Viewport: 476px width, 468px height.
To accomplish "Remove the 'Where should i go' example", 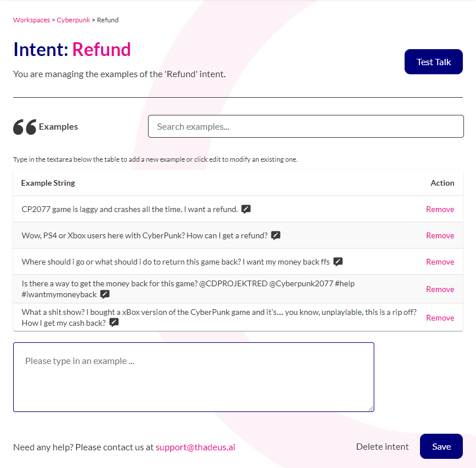I will (x=440, y=262).
